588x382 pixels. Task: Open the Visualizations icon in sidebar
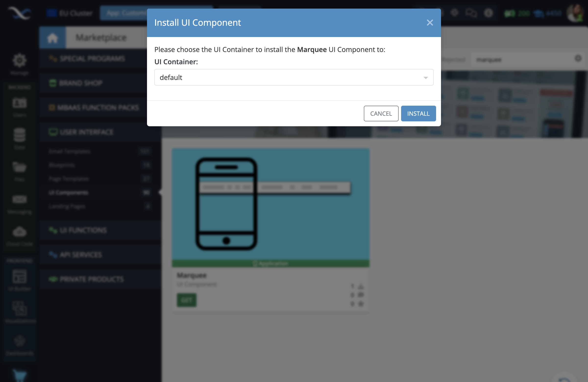click(19, 308)
